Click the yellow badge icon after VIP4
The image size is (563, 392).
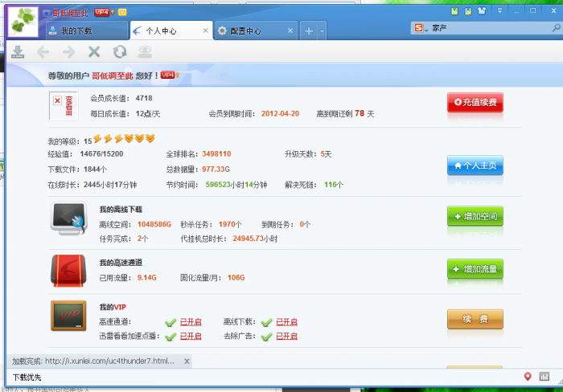[x=122, y=13]
